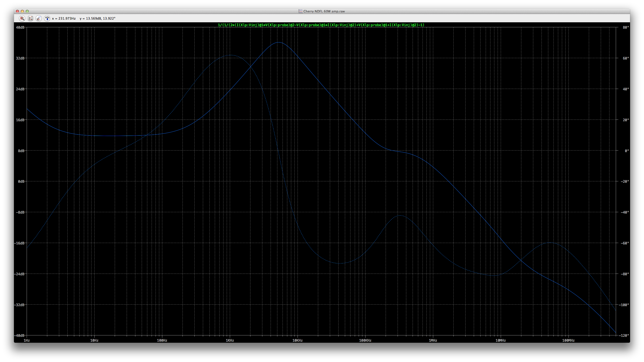Screen dimensions: 644x362
Task: Click the 40dB label on left axis
Action: pos(20,27)
